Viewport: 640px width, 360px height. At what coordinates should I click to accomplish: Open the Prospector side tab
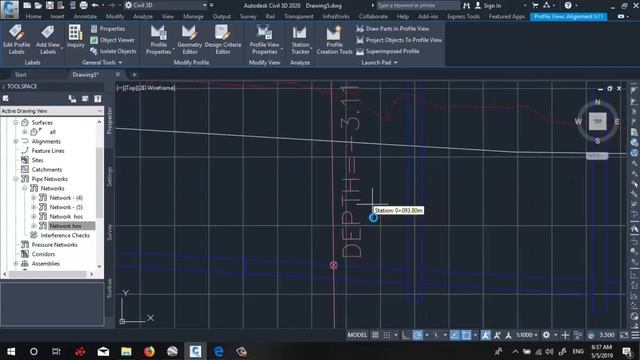[x=109, y=120]
